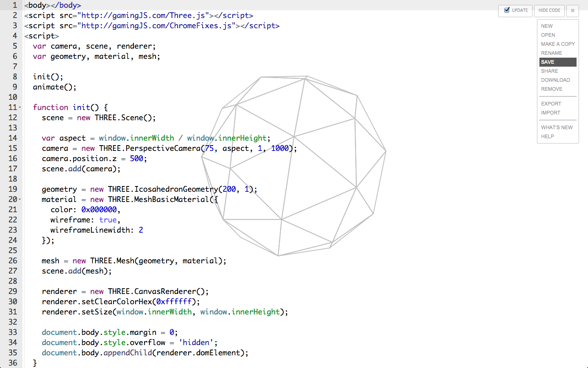Close the hamburger menu via its icon

tap(572, 11)
